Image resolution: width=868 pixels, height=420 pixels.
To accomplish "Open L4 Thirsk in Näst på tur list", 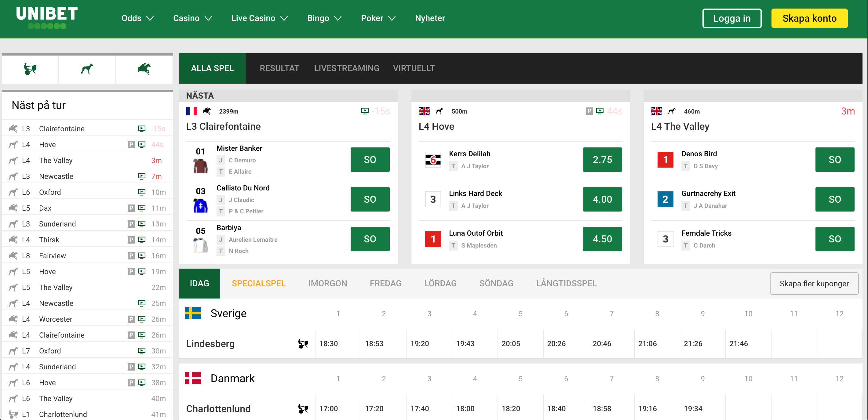I will 87,240.
